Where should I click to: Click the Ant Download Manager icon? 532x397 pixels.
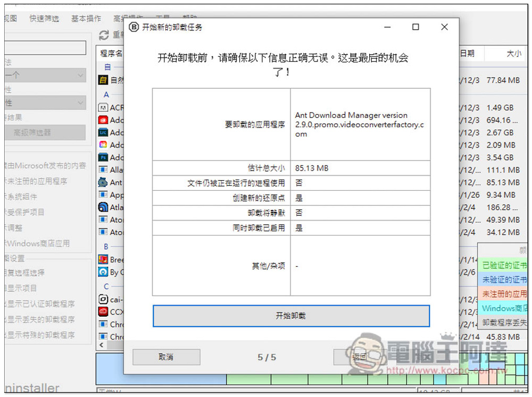[x=103, y=182]
